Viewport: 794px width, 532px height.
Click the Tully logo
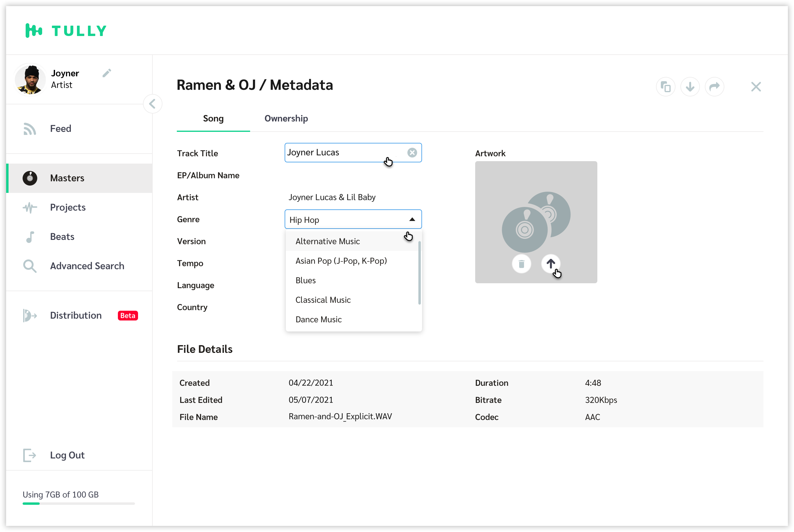pyautogui.click(x=66, y=31)
